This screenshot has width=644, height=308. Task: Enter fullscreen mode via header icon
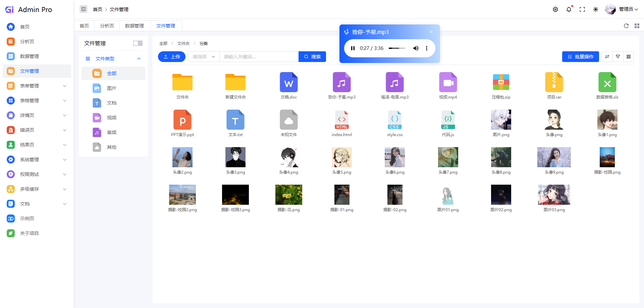coord(582,9)
